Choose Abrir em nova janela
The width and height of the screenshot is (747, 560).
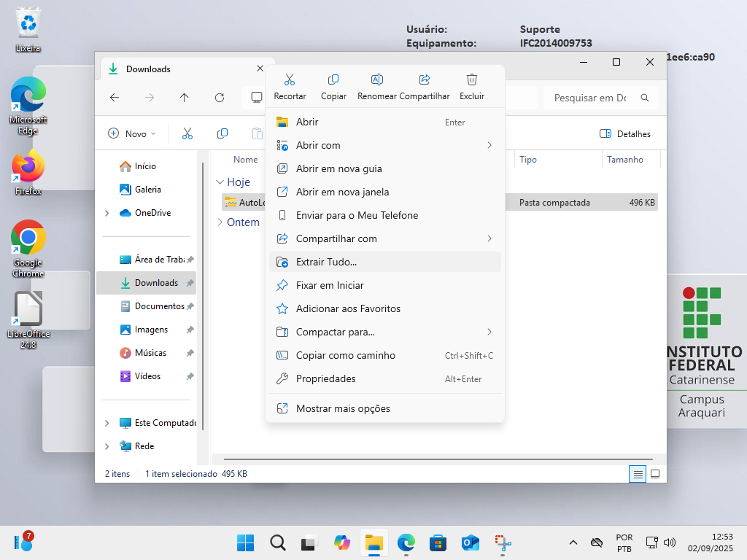385,192
